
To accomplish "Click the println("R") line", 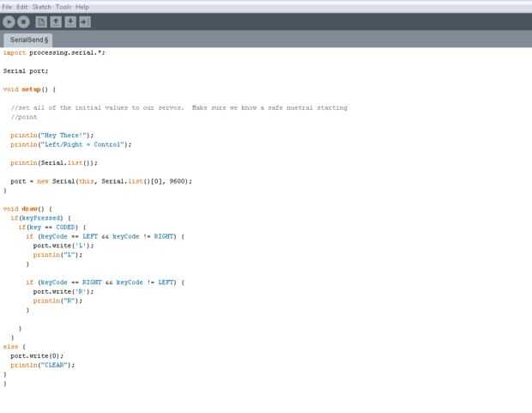I will [x=57, y=301].
